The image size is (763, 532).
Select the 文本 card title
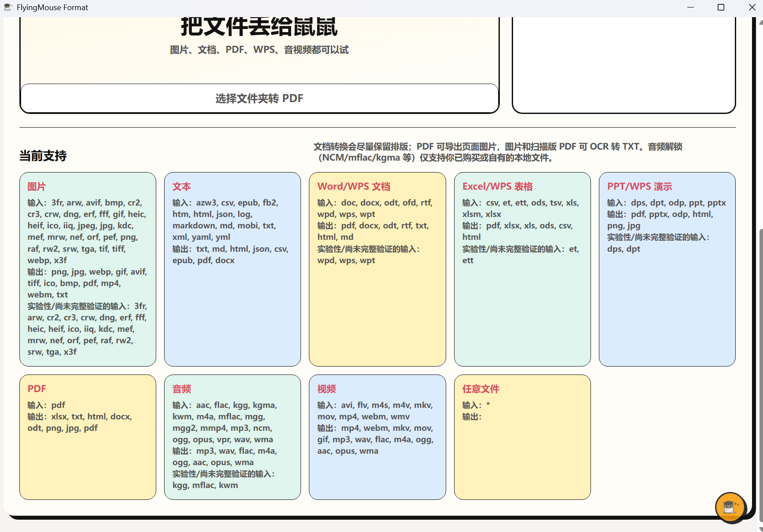181,186
